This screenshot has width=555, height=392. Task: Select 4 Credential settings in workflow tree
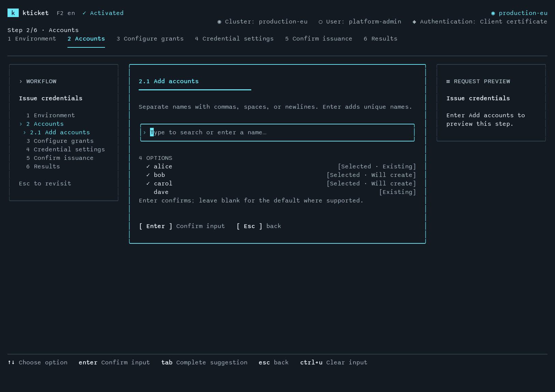[x=65, y=149]
